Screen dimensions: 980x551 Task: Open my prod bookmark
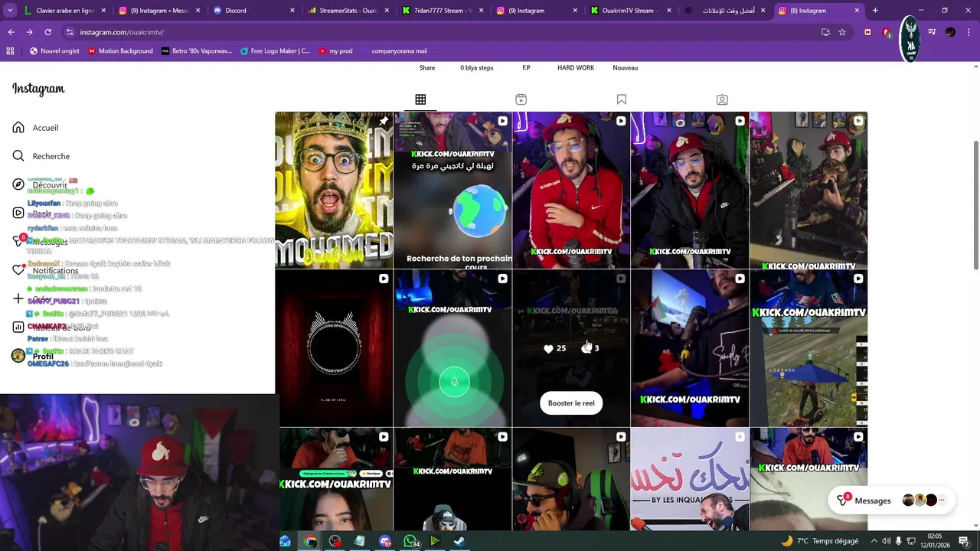coord(335,51)
